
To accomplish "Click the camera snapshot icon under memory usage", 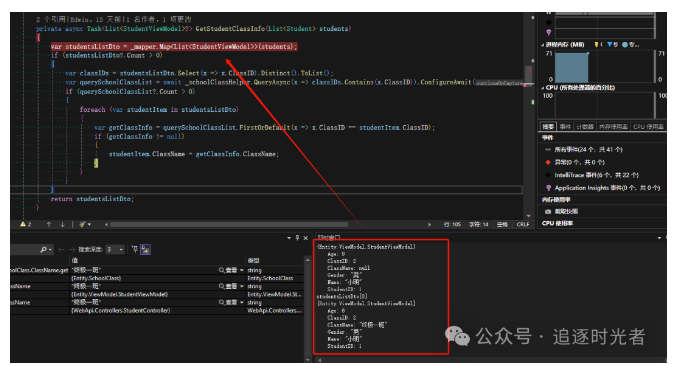I will click(x=548, y=212).
